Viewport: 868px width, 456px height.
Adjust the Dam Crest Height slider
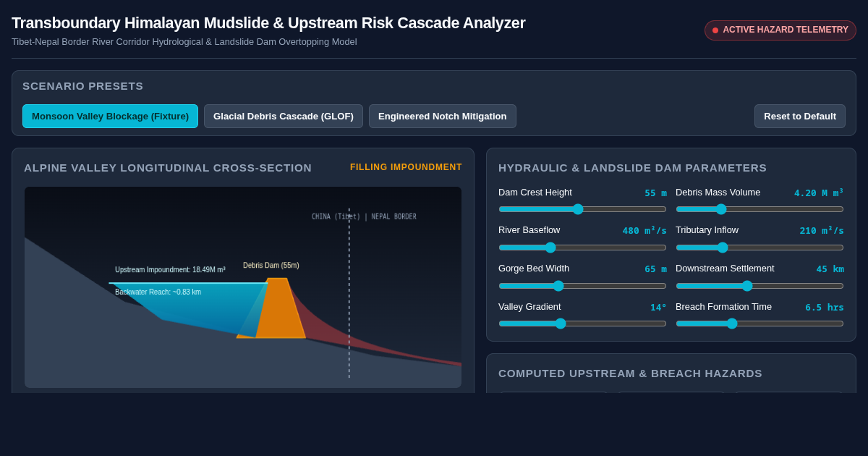pyautogui.click(x=582, y=209)
